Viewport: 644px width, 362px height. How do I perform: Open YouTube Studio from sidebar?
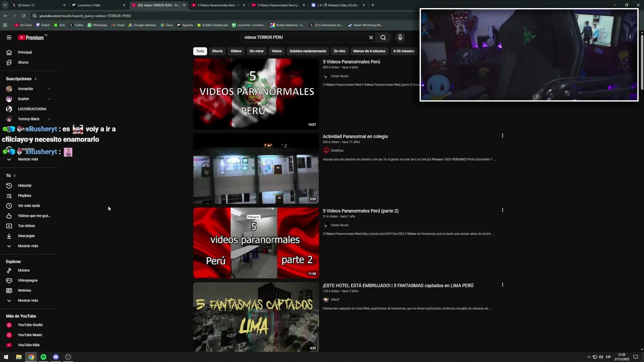click(x=30, y=325)
